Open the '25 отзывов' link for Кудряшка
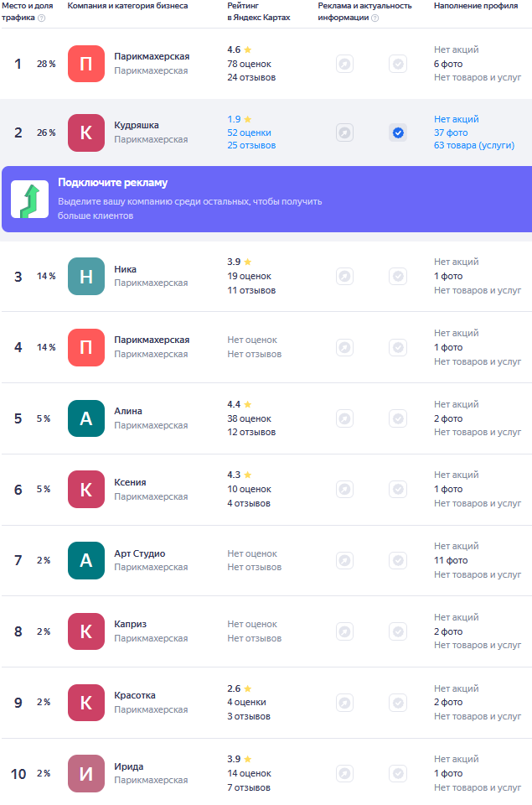This screenshot has height=805, width=532. click(251, 145)
